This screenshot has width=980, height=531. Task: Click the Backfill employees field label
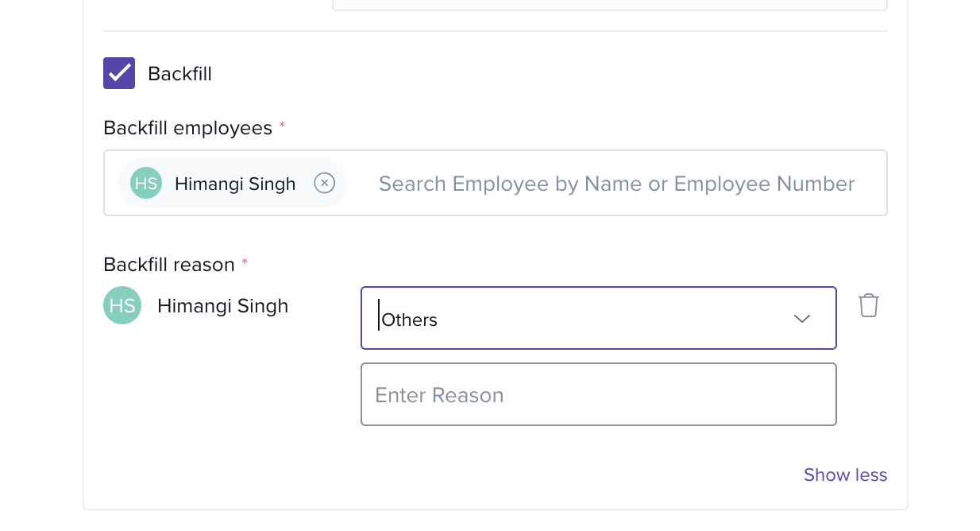click(x=187, y=128)
